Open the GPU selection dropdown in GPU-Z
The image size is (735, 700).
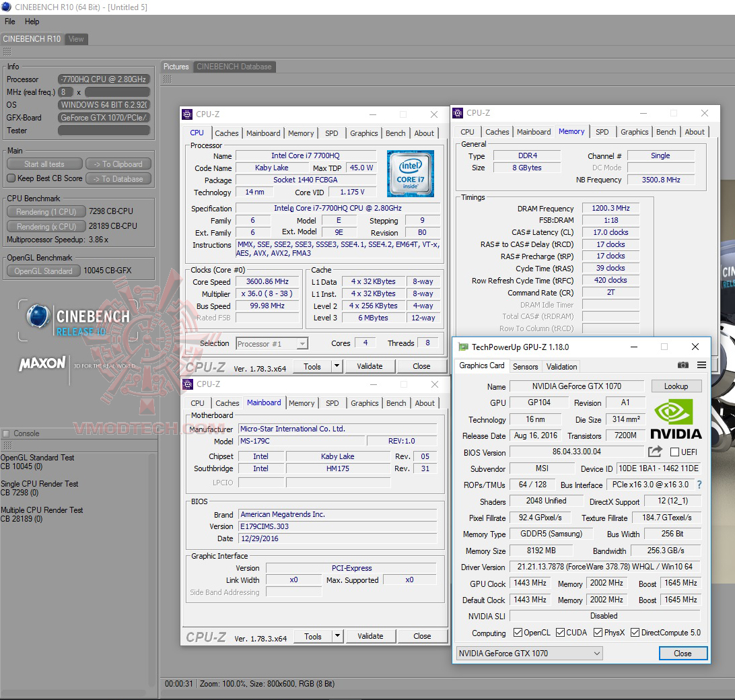click(596, 653)
